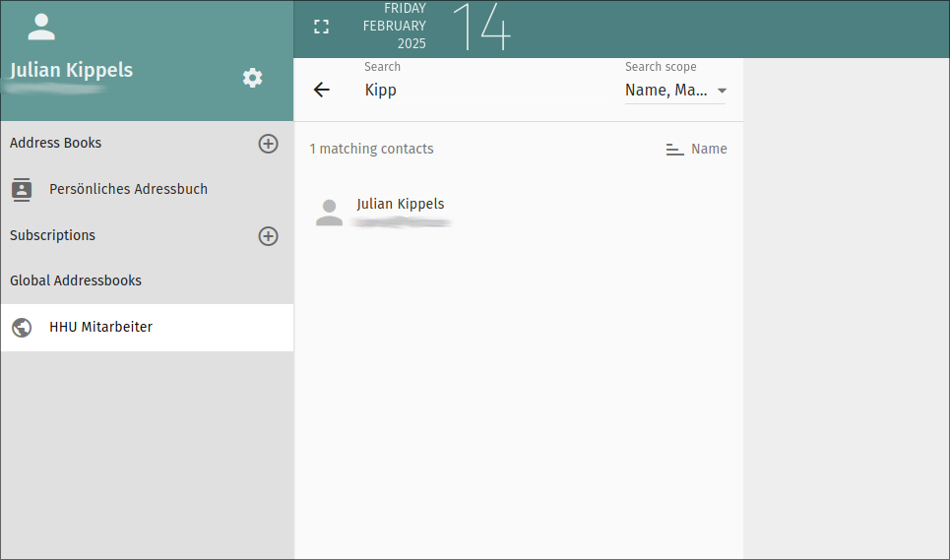Click the sort lines icon beside Name
The width and height of the screenshot is (950, 560).
674,150
